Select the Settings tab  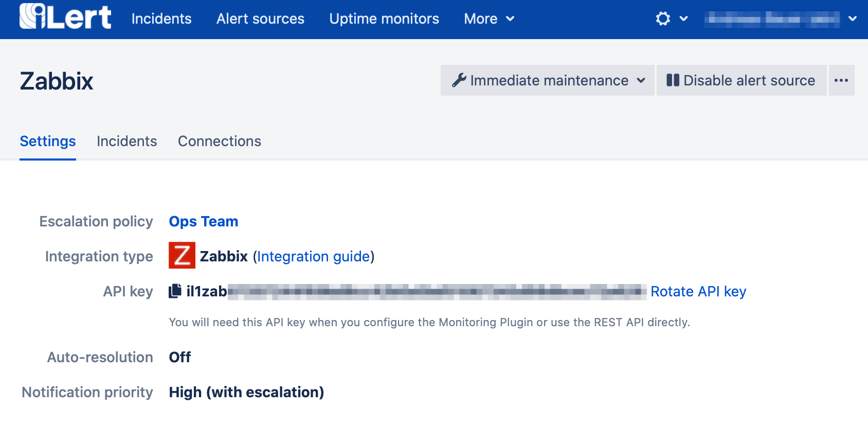coord(48,141)
